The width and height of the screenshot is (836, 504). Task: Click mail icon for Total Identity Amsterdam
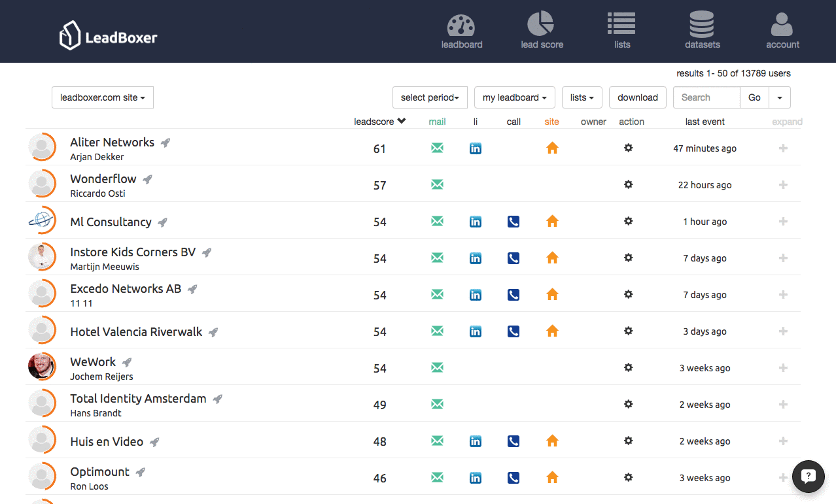pyautogui.click(x=438, y=405)
